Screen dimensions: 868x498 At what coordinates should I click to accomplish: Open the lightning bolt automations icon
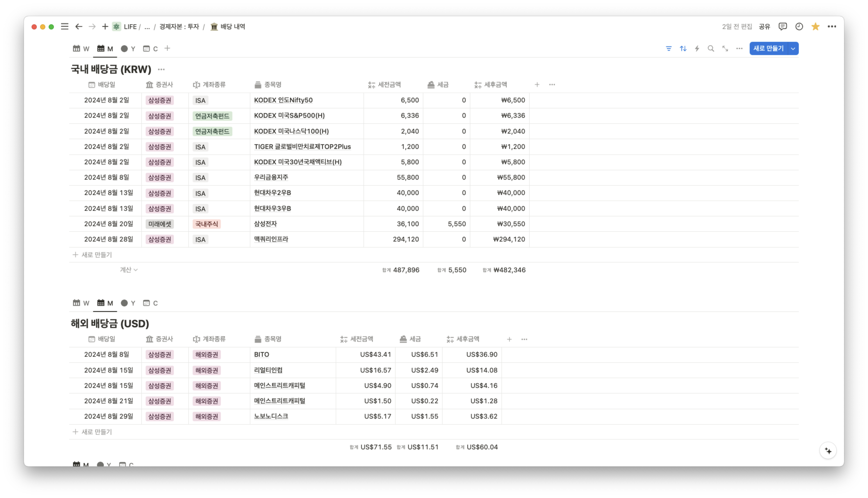click(x=697, y=49)
